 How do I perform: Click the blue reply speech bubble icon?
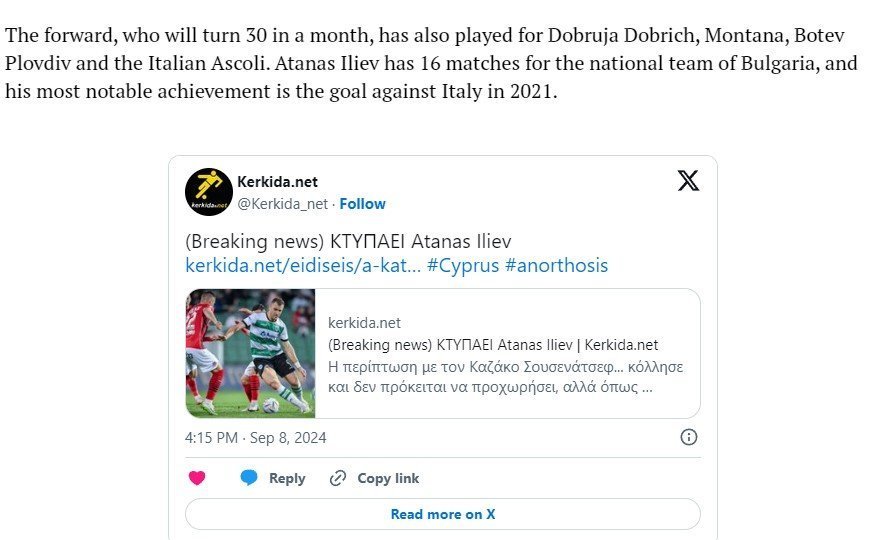click(249, 478)
